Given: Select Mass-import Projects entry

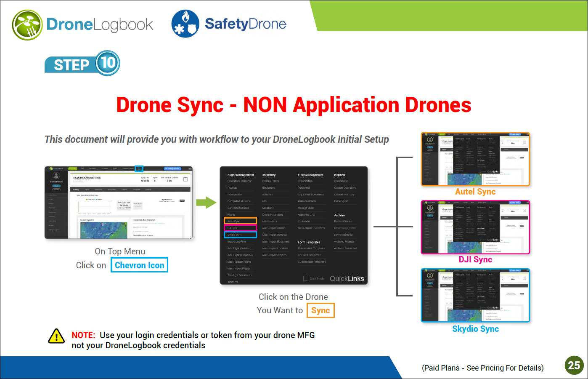Looking at the screenshot, I should coord(274,255).
